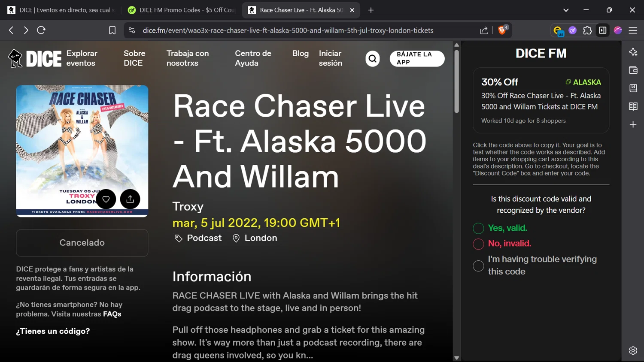Open the pink profile avatar icon
This screenshot has width=644, height=362.
(618, 30)
